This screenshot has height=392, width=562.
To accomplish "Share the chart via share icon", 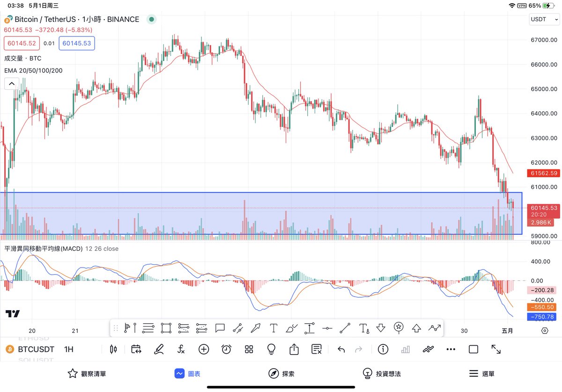I will pyautogui.click(x=294, y=349).
